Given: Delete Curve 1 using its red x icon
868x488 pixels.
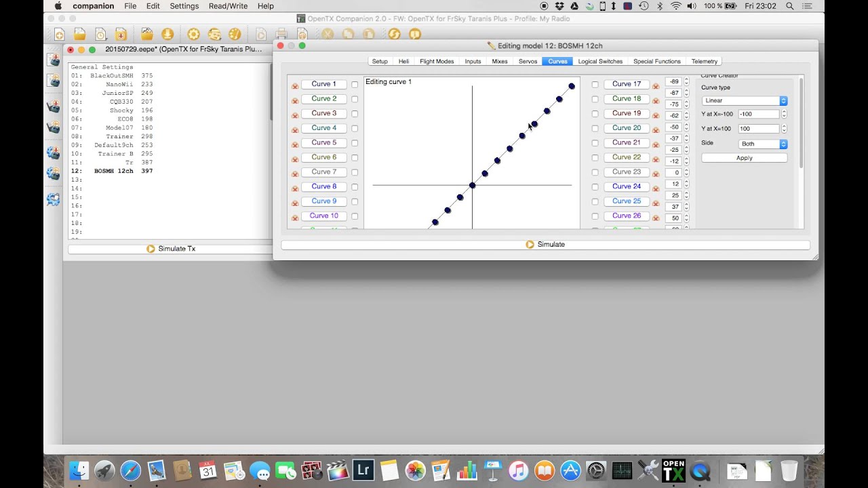Looking at the screenshot, I should tap(295, 86).
